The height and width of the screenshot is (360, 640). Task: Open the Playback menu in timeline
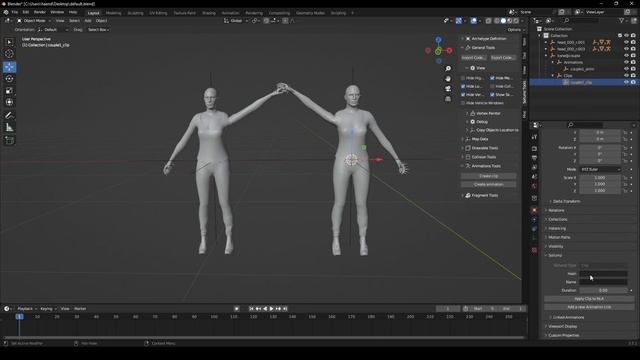[27, 309]
